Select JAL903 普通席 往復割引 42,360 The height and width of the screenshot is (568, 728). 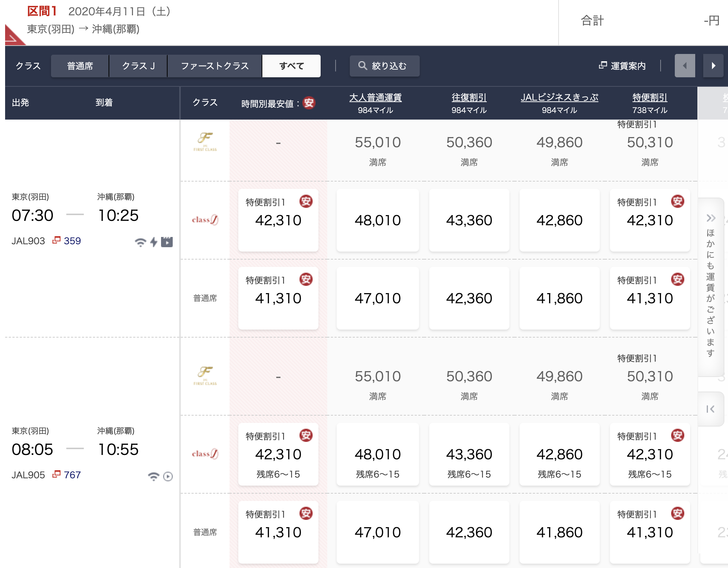[x=469, y=298]
